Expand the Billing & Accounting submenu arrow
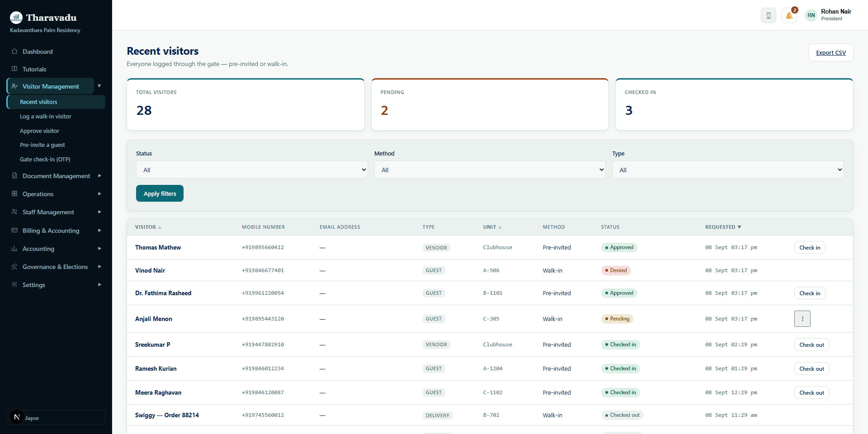868x434 pixels. (x=99, y=231)
